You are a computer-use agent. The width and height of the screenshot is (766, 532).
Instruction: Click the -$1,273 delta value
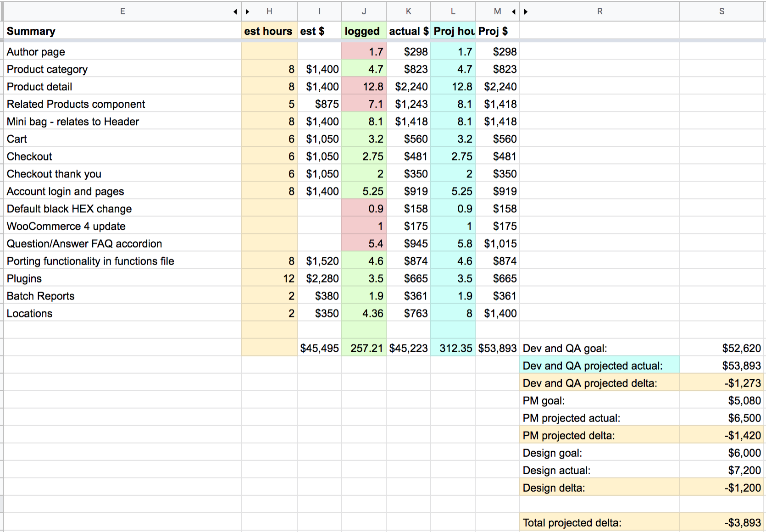722,382
